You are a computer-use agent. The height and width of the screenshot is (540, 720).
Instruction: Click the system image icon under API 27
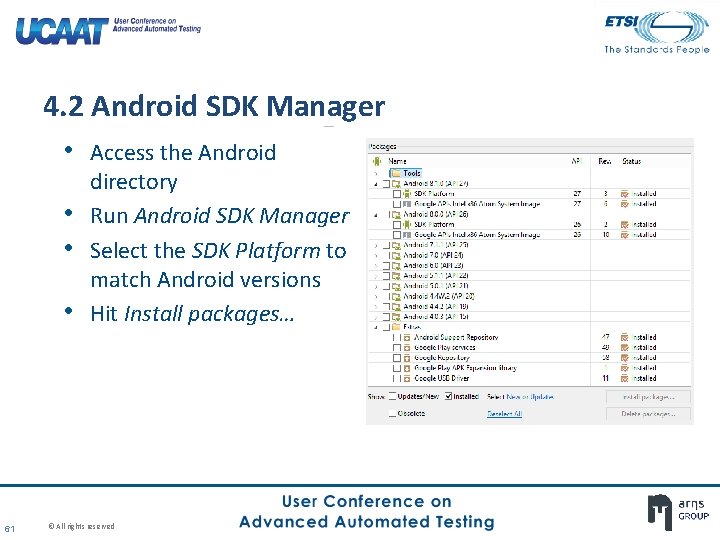[407, 204]
